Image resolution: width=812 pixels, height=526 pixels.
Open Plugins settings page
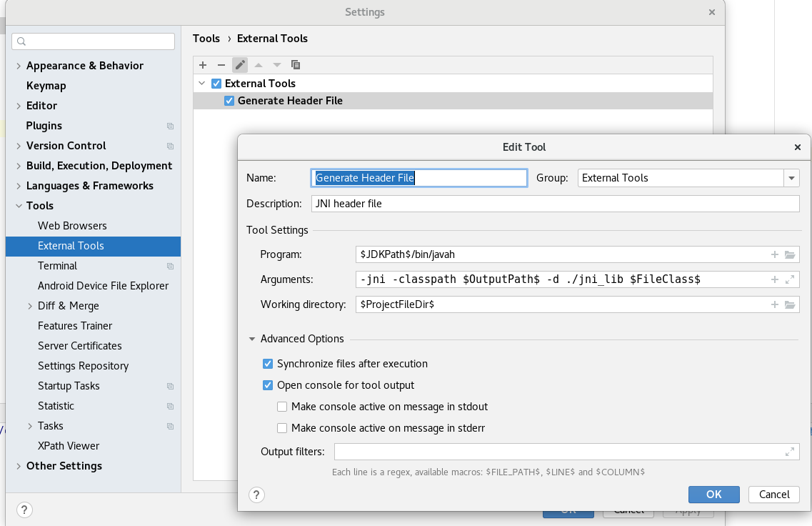[x=44, y=126]
